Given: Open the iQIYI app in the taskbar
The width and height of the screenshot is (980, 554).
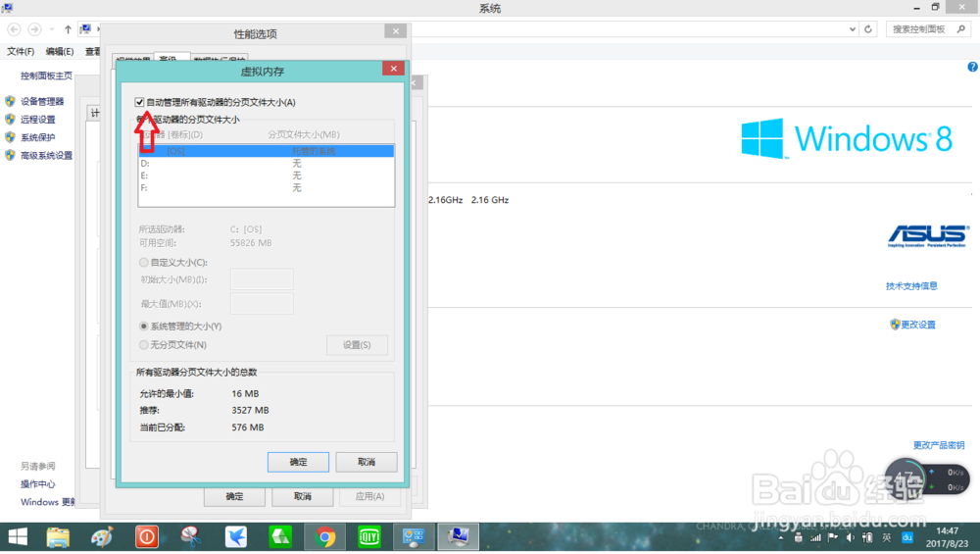Looking at the screenshot, I should click(369, 537).
